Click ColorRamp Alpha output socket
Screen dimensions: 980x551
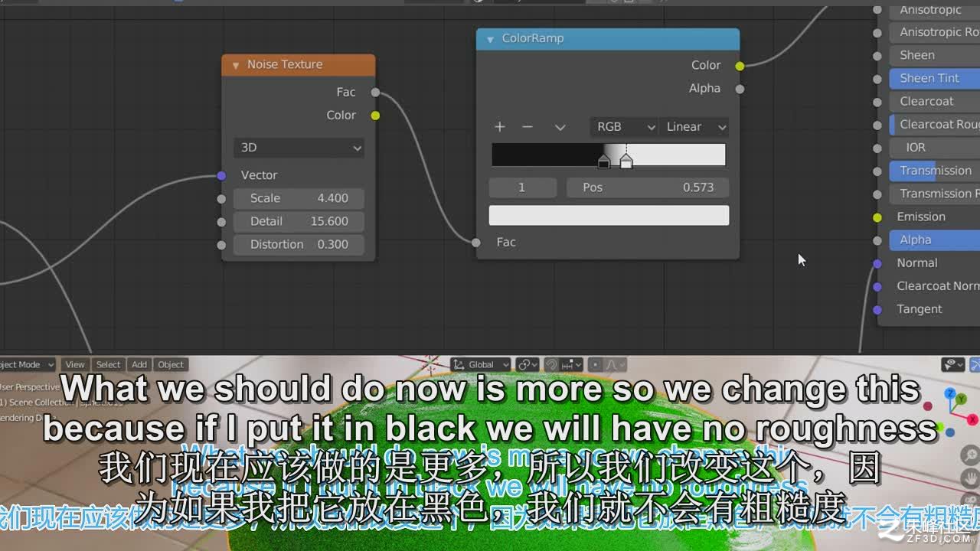(x=740, y=89)
